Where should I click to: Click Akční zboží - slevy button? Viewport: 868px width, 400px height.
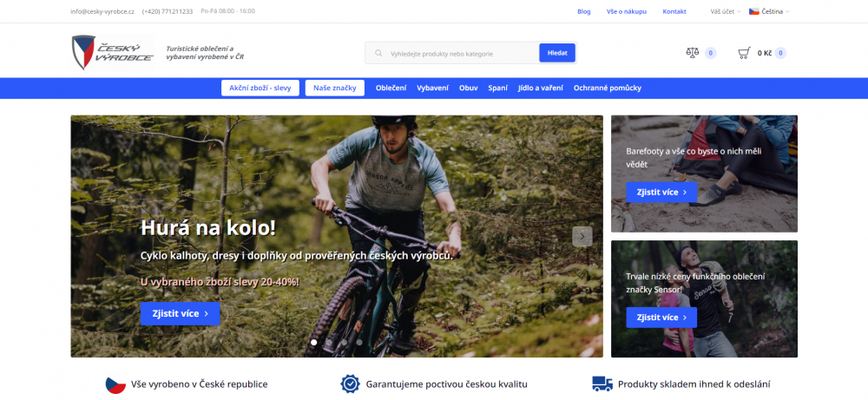tap(260, 88)
